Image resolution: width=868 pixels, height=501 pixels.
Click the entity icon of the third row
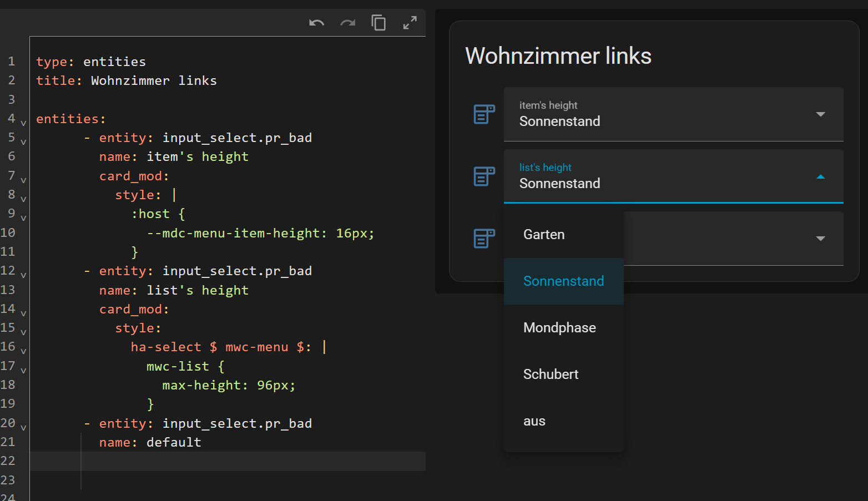click(x=484, y=239)
